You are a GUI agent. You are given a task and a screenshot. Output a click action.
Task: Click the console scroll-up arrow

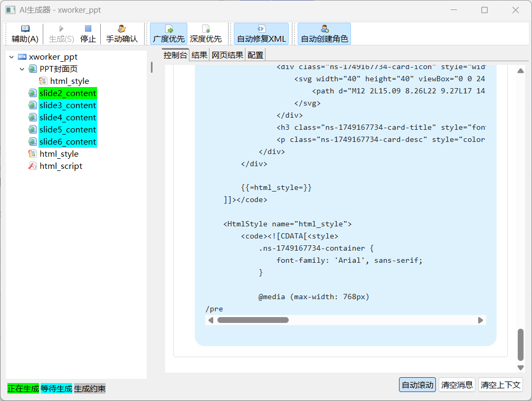click(520, 71)
